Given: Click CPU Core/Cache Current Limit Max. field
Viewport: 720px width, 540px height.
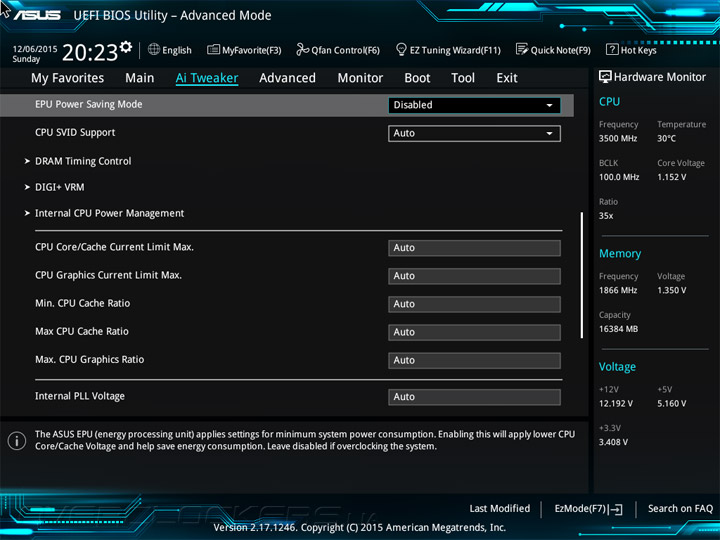Looking at the screenshot, I should (474, 248).
